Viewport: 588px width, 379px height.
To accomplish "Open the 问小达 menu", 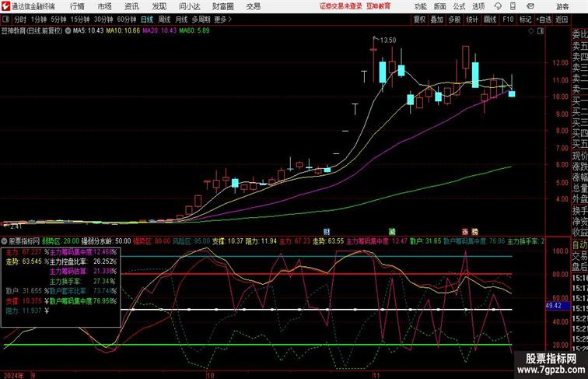I will pyautogui.click(x=190, y=6).
